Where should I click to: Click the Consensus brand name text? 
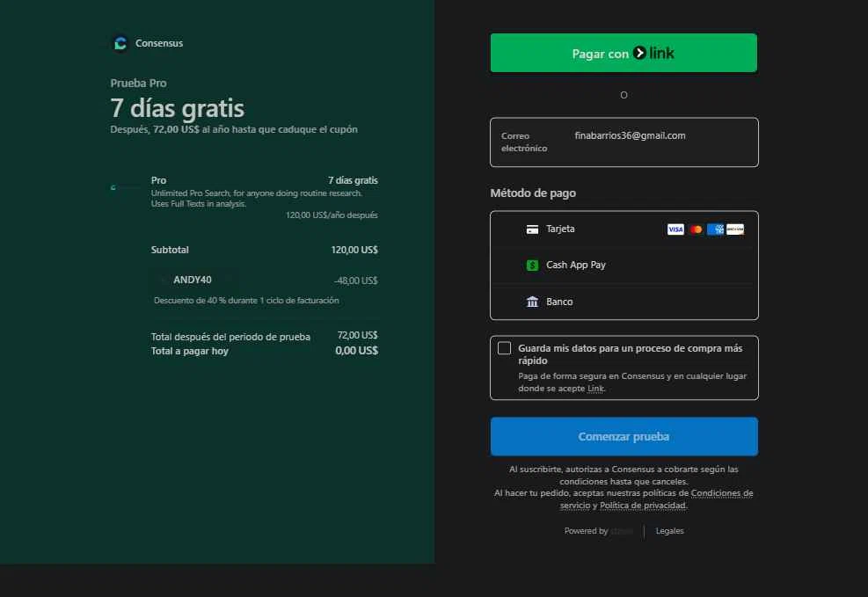pyautogui.click(x=159, y=43)
